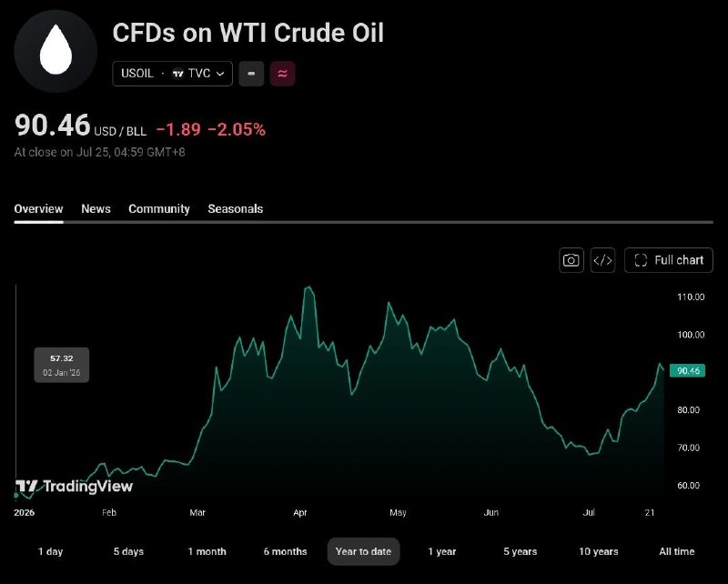The width and height of the screenshot is (728, 584).
Task: Click the TradingView logo watermark
Action: (x=75, y=486)
